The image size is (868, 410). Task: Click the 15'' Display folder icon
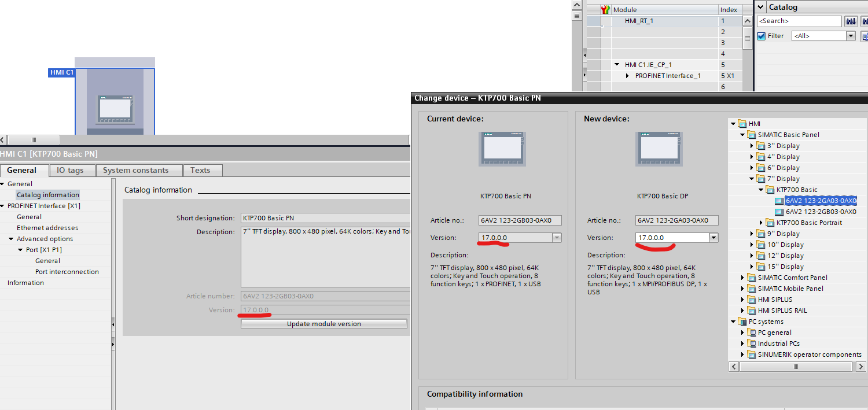761,267
